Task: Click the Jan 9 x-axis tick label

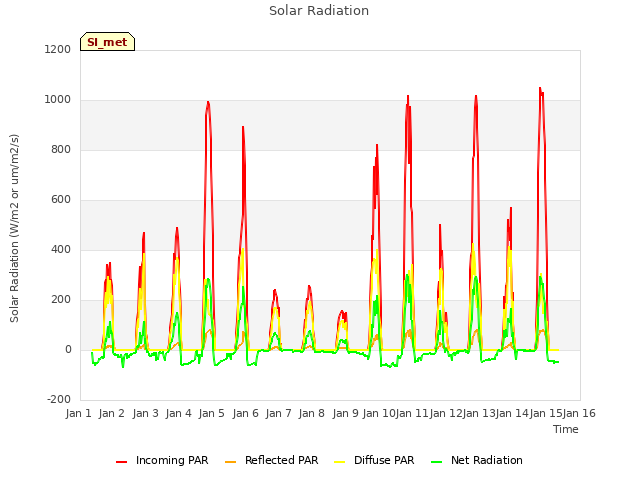Action: click(345, 413)
